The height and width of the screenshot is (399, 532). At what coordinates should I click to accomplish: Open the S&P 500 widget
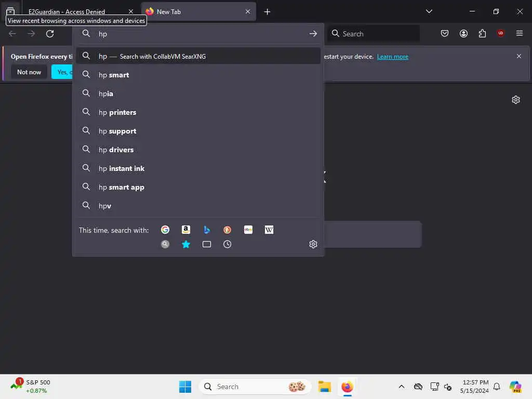tap(31, 387)
